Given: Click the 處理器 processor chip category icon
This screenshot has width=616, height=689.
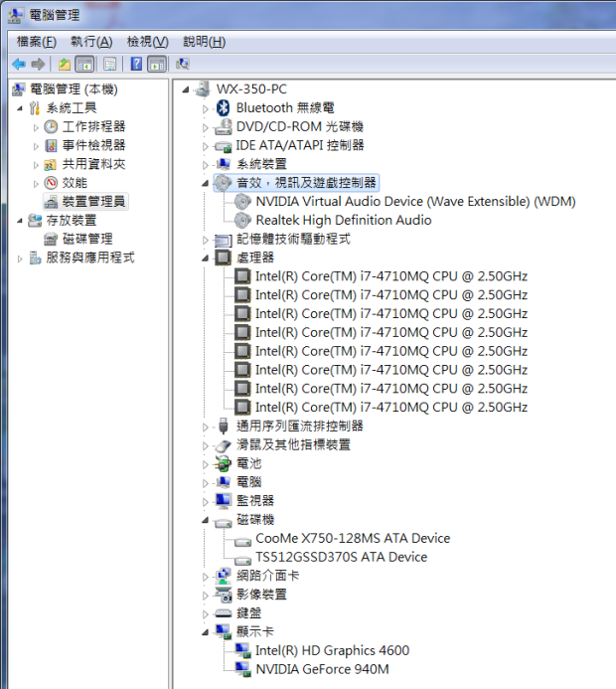Looking at the screenshot, I should (223, 258).
